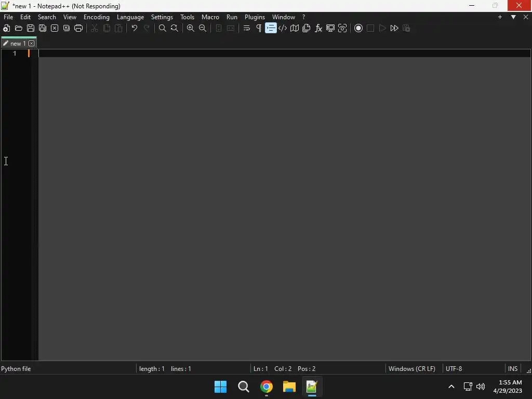The height and width of the screenshot is (399, 532).
Task: Save all files toolbar icon
Action: click(x=43, y=28)
